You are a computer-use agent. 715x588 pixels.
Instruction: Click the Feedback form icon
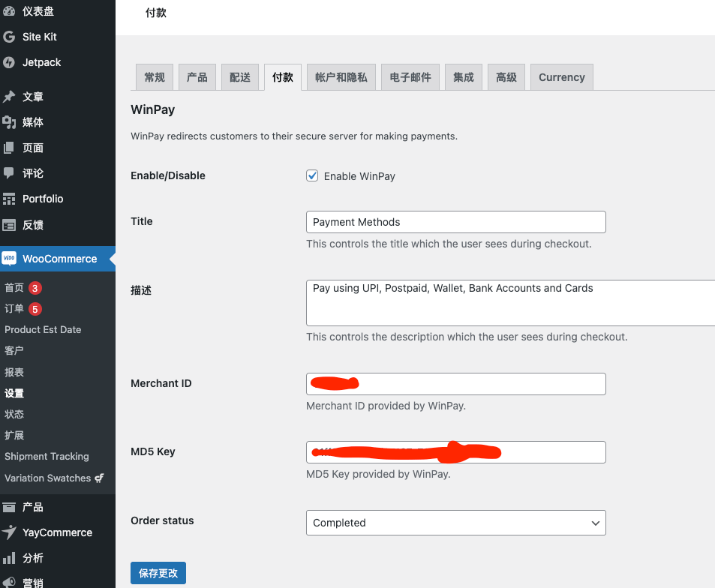[x=9, y=225]
